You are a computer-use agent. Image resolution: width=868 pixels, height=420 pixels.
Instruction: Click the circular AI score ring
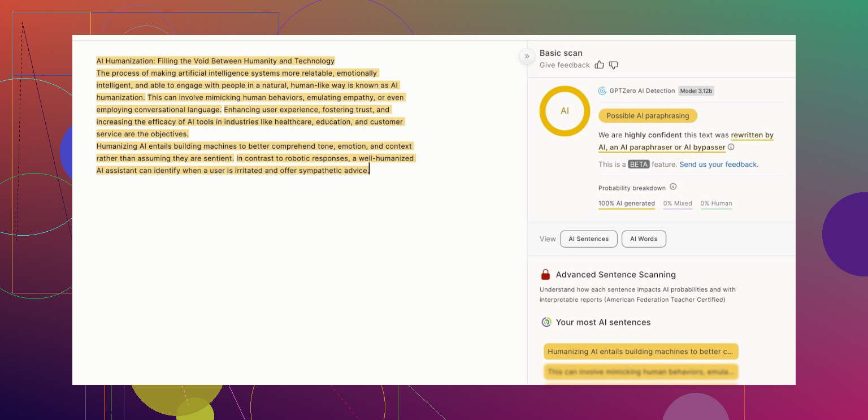pos(565,111)
